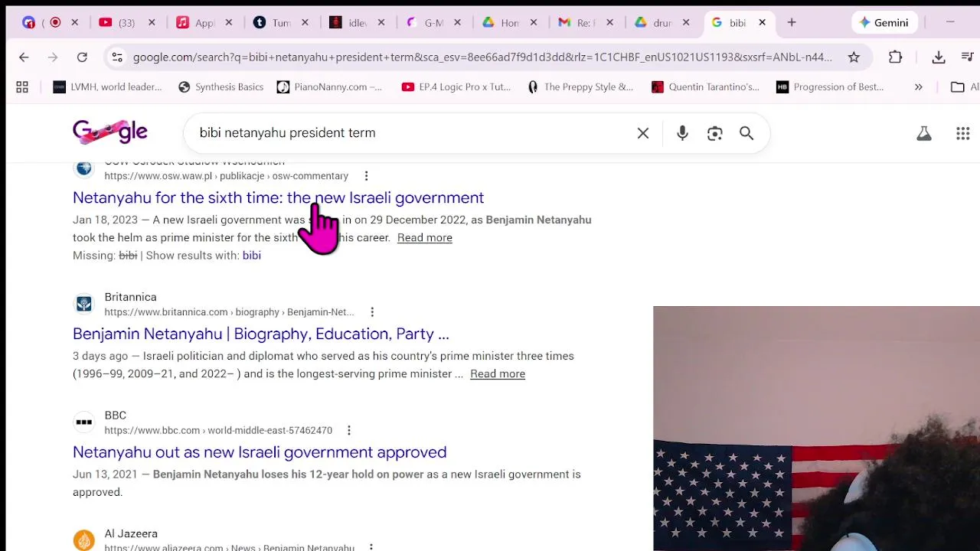Open The Preppy Style bookmark
Image resolution: width=980 pixels, height=551 pixels.
580,87
